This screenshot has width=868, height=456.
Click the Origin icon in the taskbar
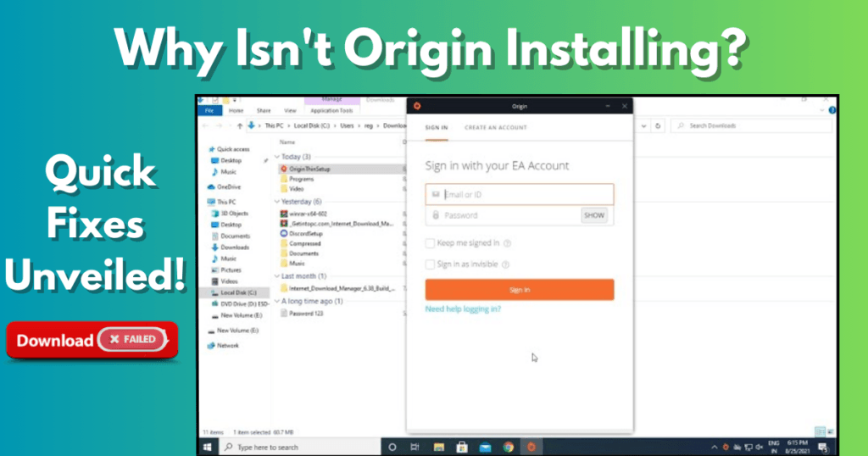[x=531, y=448]
